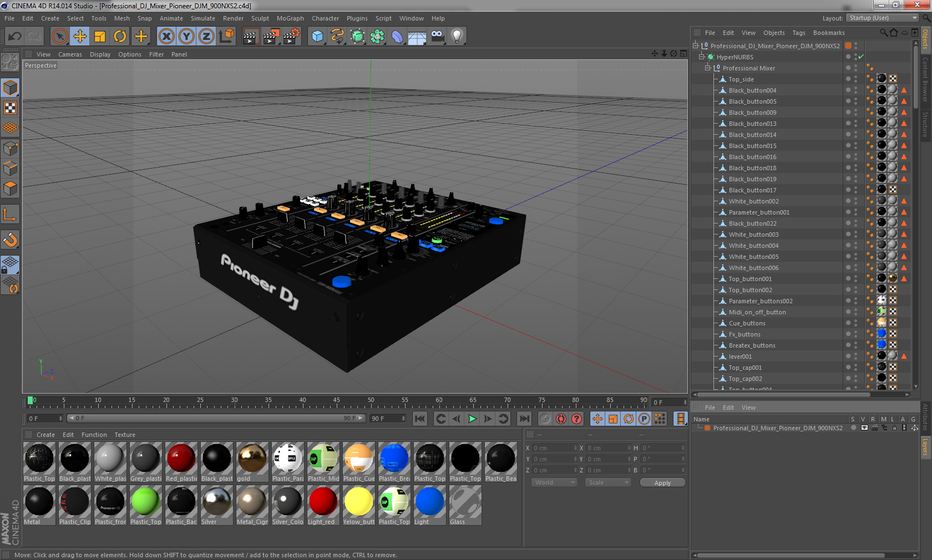Open the Scale mode dropdown
932x560 pixels.
click(608, 482)
